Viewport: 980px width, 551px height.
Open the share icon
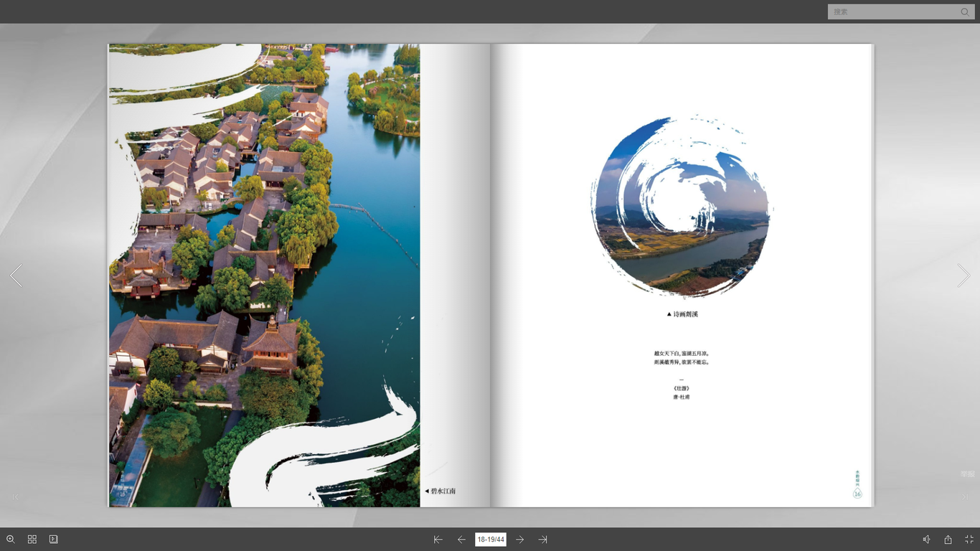coord(948,540)
